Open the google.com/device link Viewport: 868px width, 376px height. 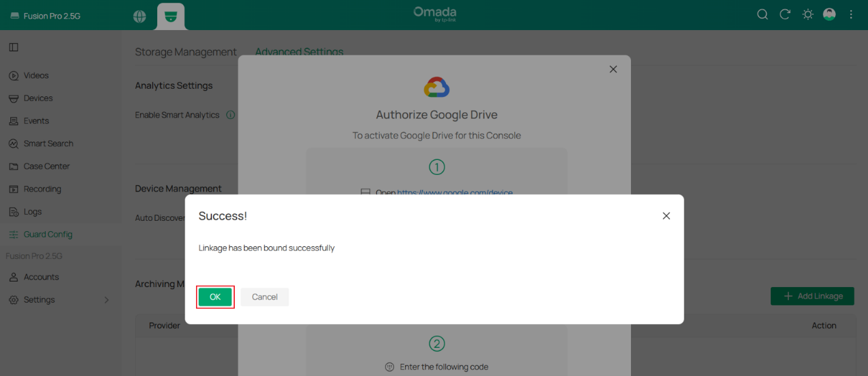[x=455, y=193]
